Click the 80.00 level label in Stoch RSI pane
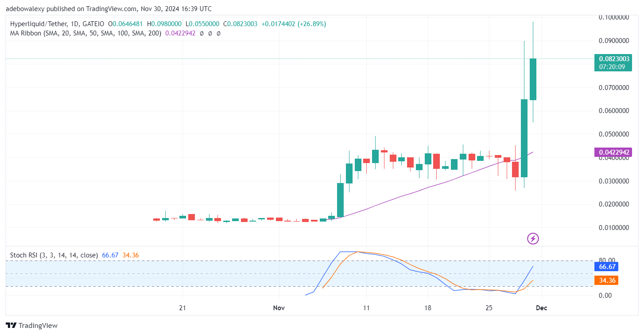This screenshot has width=644, height=335. 607,260
